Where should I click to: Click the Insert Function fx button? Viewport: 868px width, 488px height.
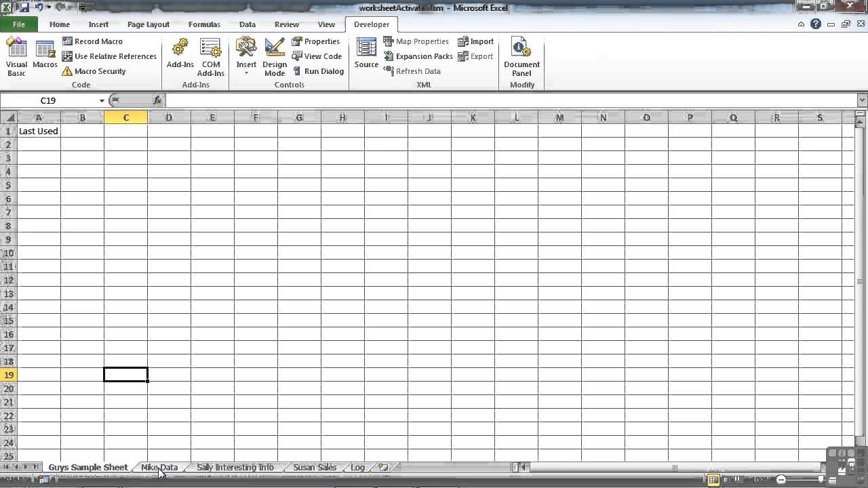tap(157, 100)
